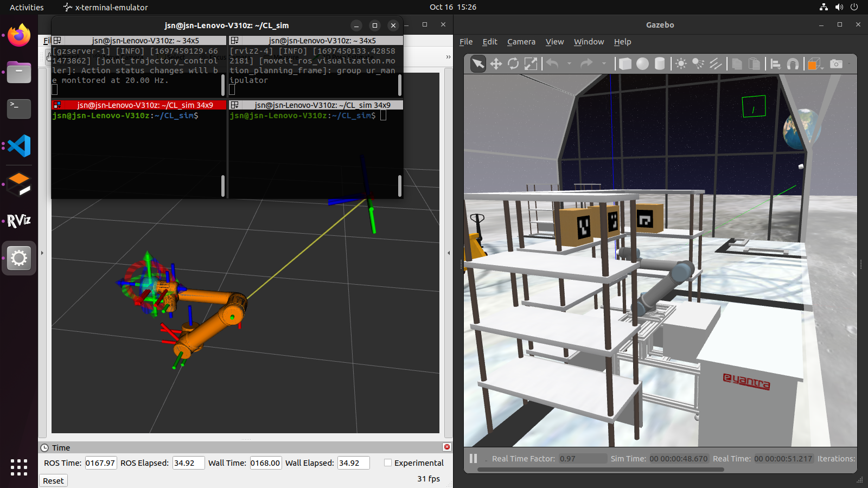Image resolution: width=868 pixels, height=488 pixels.
Task: Insert a sphere shape into the scene
Action: coord(642,64)
